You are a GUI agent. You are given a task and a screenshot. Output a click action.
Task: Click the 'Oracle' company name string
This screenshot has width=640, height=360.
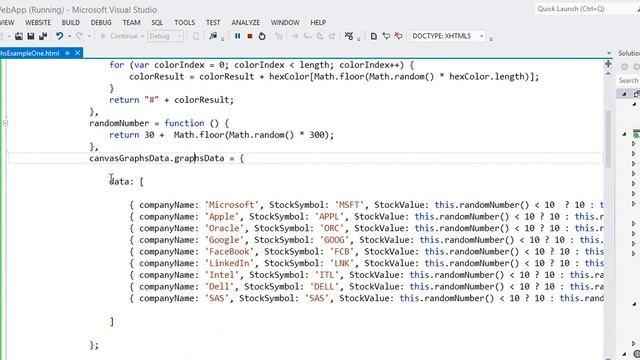(224, 228)
